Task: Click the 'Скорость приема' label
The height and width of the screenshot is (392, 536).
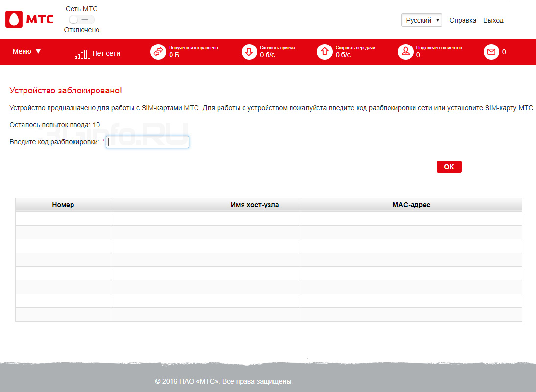Action: [x=278, y=48]
